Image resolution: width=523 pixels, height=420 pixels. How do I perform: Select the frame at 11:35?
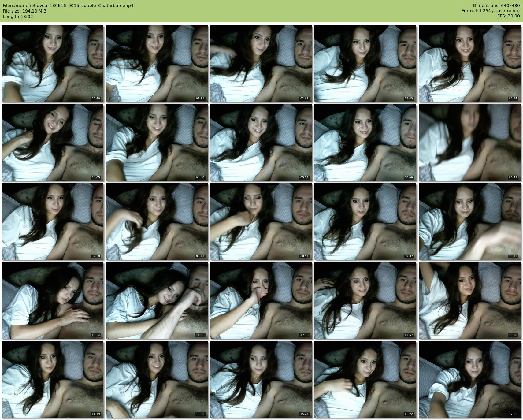click(x=157, y=300)
